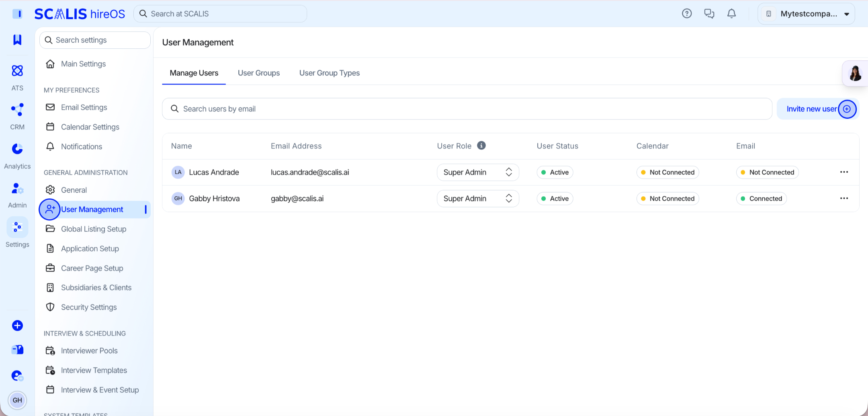Focus the Search users by email field
This screenshot has width=868, height=416.
(x=467, y=109)
